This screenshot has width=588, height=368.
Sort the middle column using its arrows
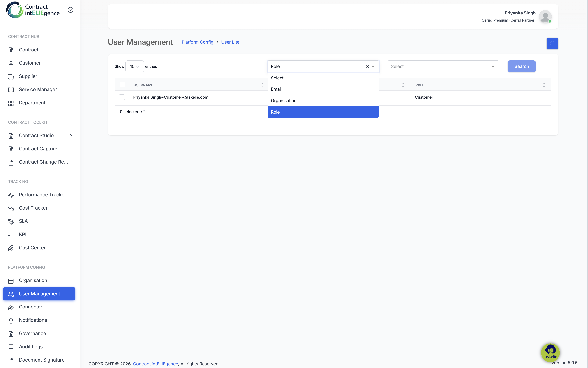(403, 85)
